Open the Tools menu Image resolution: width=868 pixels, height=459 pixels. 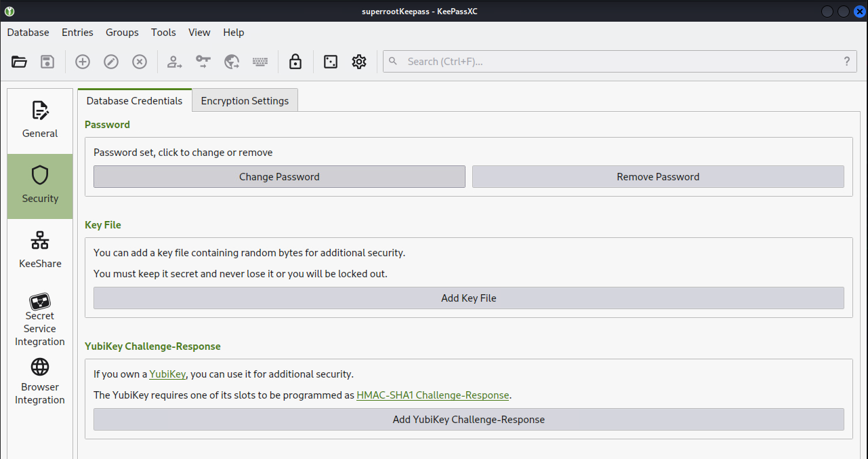(163, 33)
